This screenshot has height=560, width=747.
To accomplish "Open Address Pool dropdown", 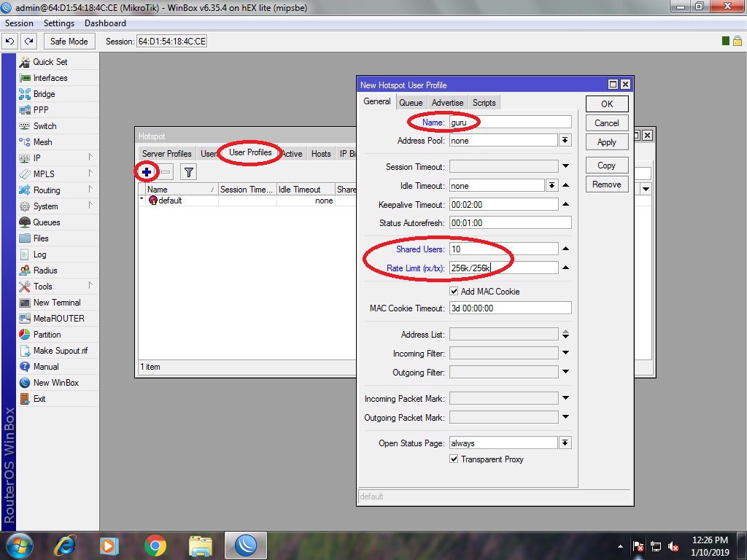I will pos(565,140).
